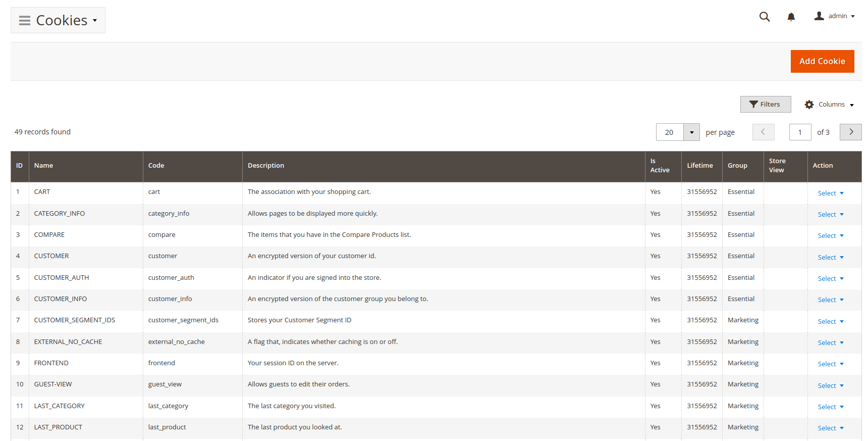
Task: Open Select dropdown for LAST_PRODUCT row
Action: (x=830, y=428)
